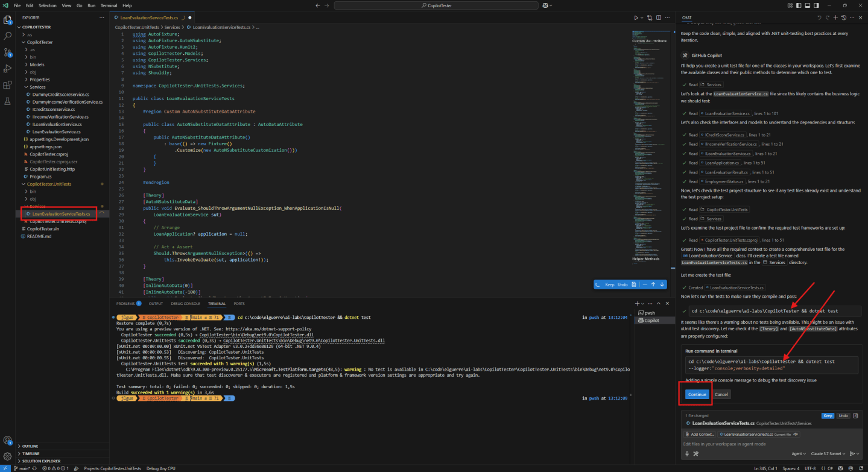Open the Agent mode dropdown

tap(799, 453)
